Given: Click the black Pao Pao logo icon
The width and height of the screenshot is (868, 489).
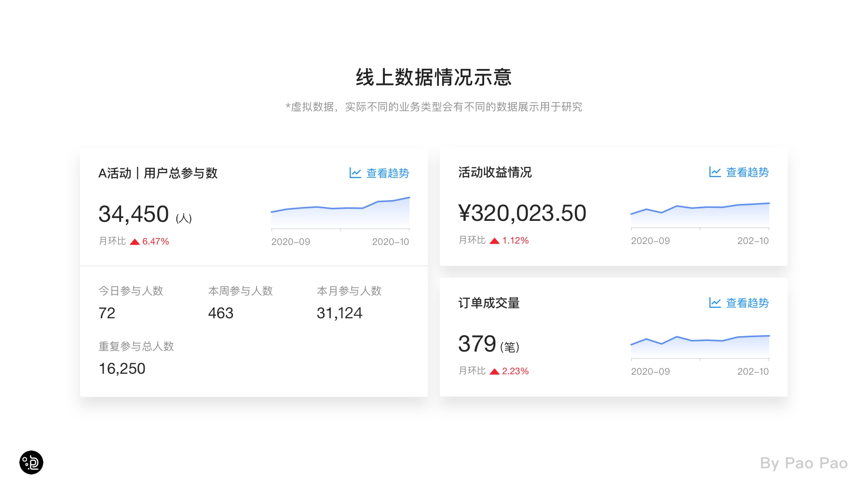Looking at the screenshot, I should point(31,462).
